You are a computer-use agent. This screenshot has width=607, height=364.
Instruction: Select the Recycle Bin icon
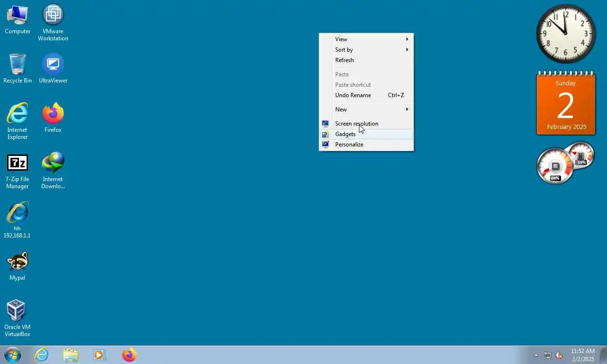pyautogui.click(x=18, y=69)
